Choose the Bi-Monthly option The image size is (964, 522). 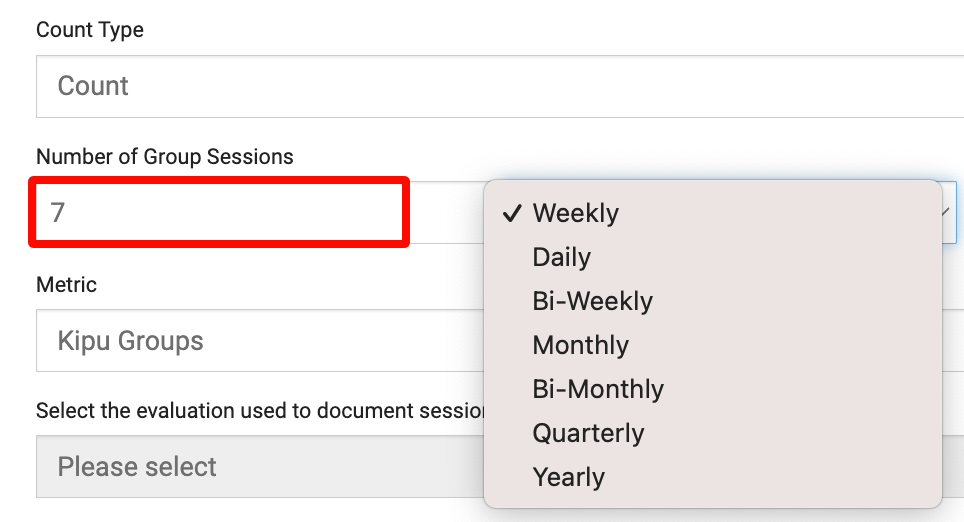click(598, 389)
